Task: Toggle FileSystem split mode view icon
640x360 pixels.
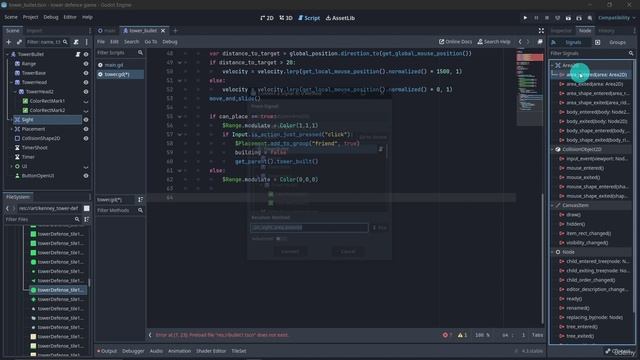Action: [87, 208]
